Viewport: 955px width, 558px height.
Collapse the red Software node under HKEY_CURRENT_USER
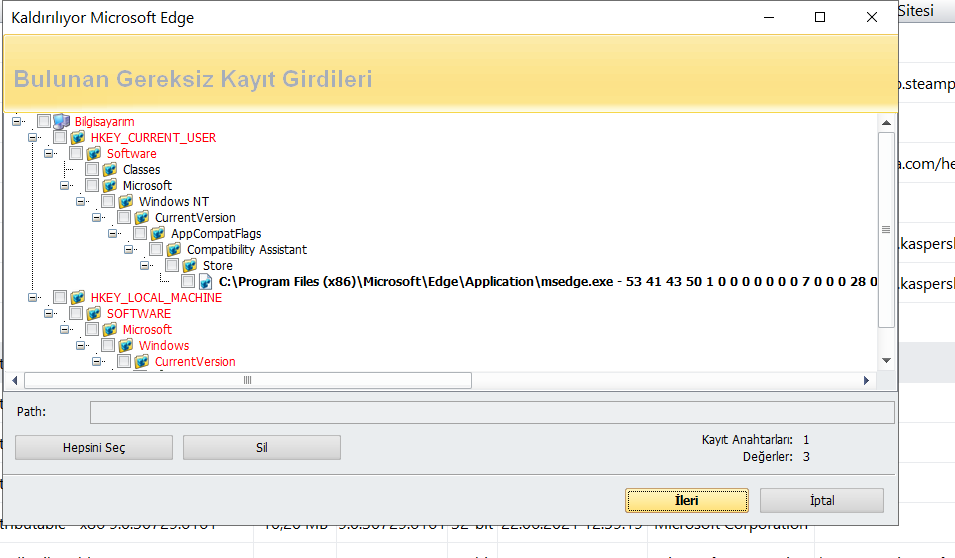(x=48, y=154)
